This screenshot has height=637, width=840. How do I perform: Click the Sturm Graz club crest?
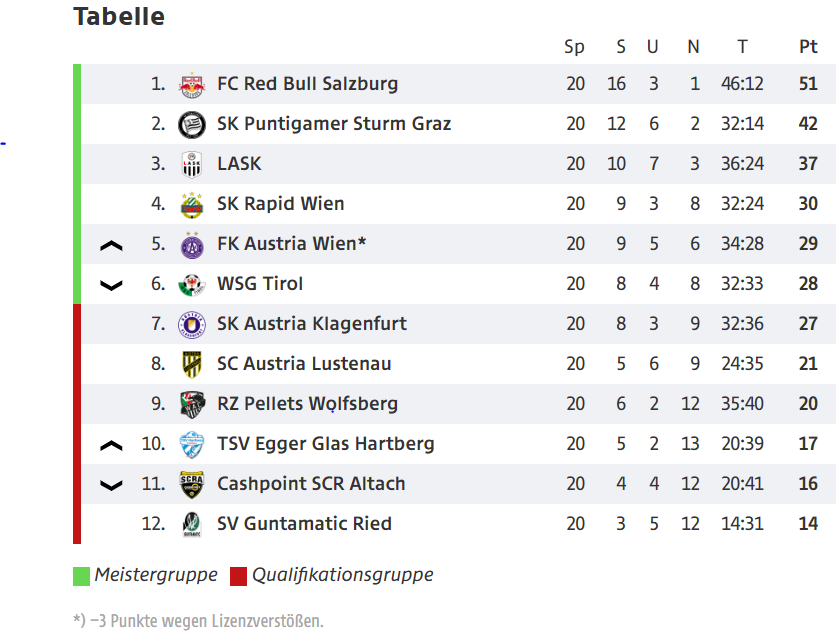191,124
